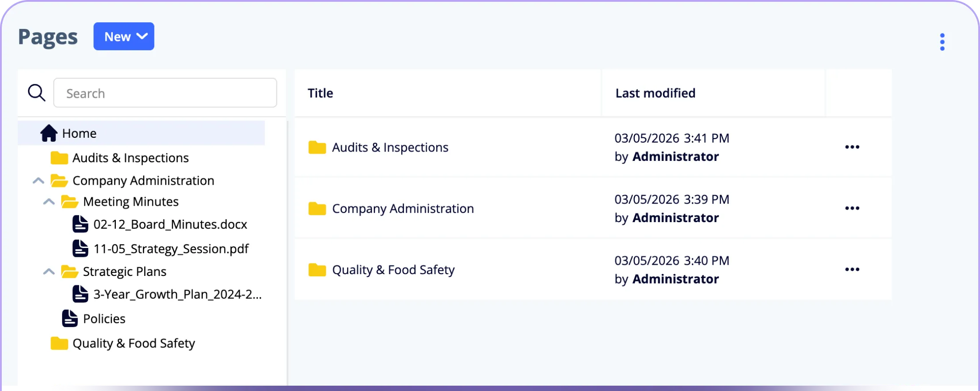980x391 pixels.
Task: Select 02-12_Board_Minutes.docx in the tree
Action: point(170,224)
